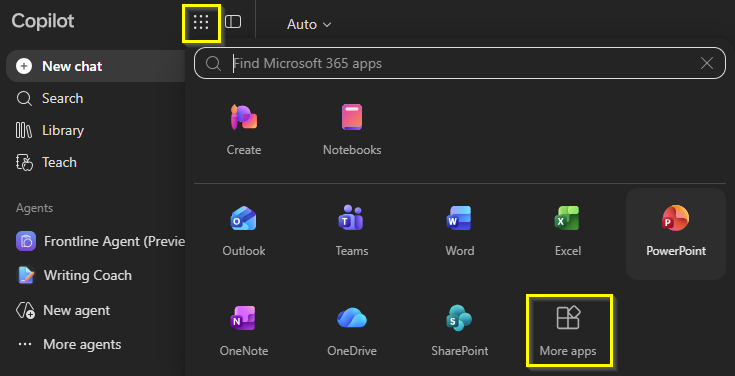Start a New chat
This screenshot has width=735, height=376.
96,66
